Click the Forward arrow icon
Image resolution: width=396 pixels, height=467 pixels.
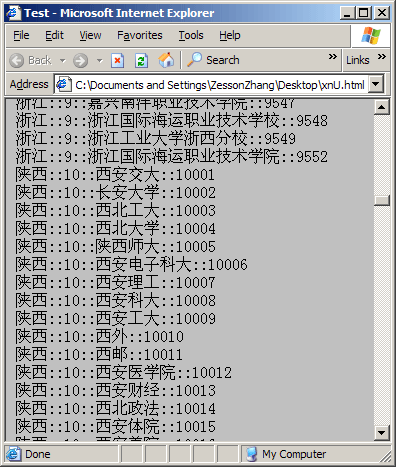click(x=81, y=61)
